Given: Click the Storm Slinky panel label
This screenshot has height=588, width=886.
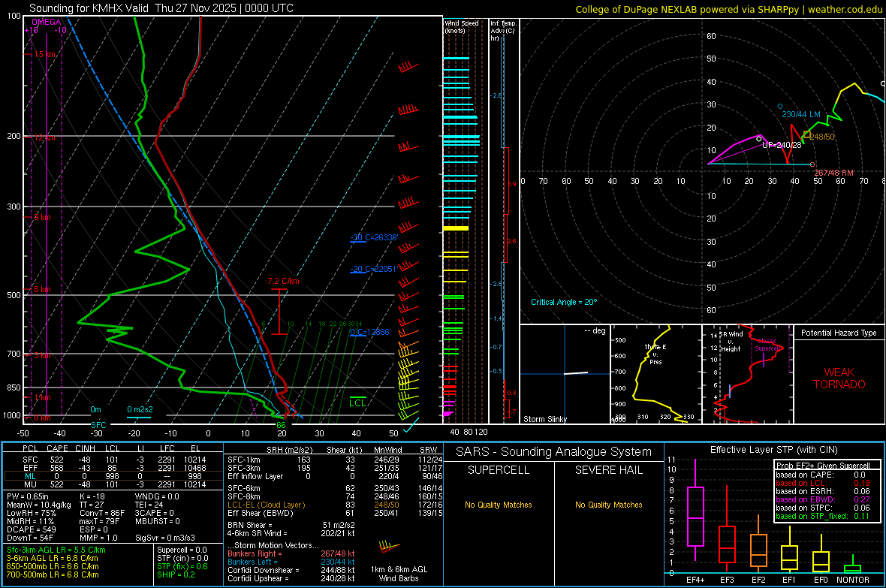Looking at the screenshot, I should pyautogui.click(x=544, y=419).
